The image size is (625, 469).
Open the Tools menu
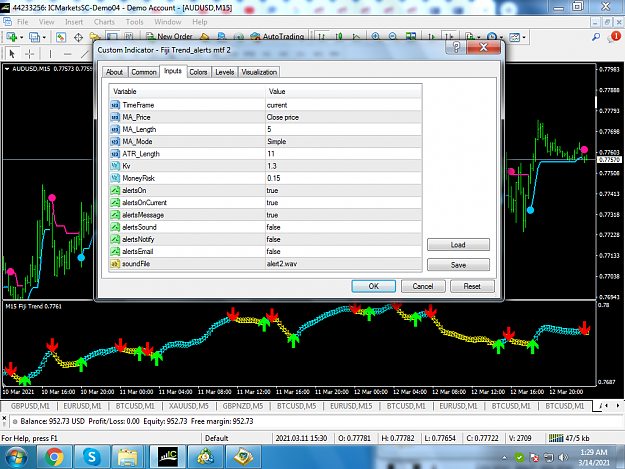[134, 22]
